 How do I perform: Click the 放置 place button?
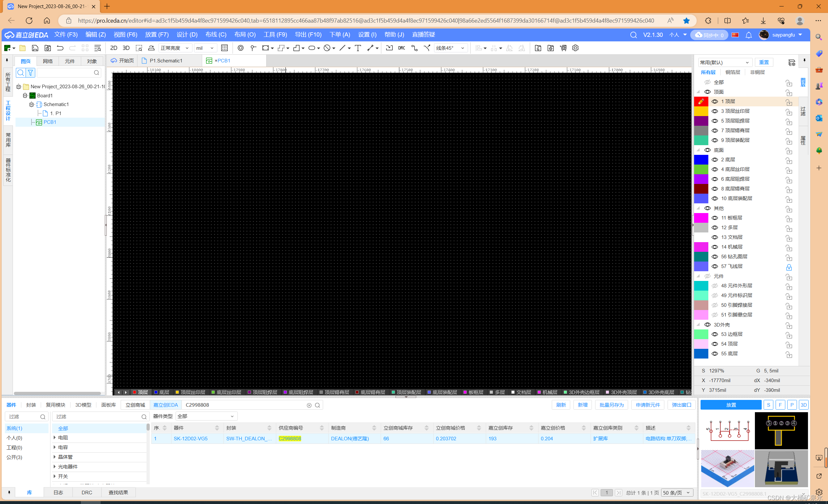(731, 405)
